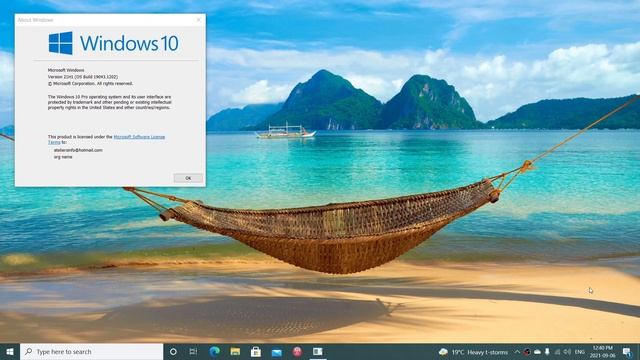Screen dimensions: 640x360
Task: Click the microphone tray icon
Action: tap(547, 352)
